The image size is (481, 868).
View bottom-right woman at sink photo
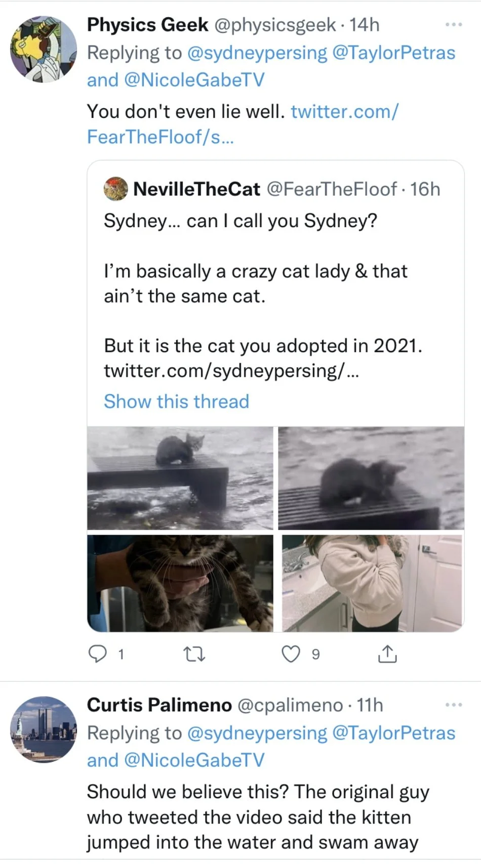tap(372, 583)
